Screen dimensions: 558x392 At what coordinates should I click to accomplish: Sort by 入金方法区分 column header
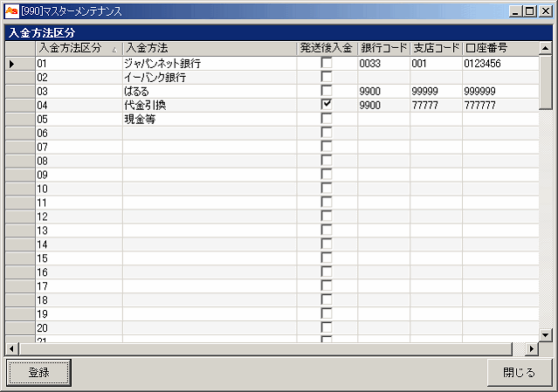pos(79,48)
